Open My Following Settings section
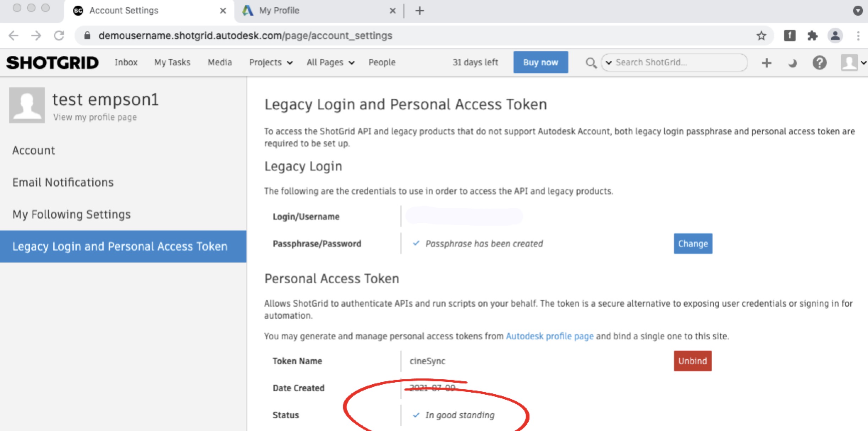The image size is (868, 431). point(71,214)
